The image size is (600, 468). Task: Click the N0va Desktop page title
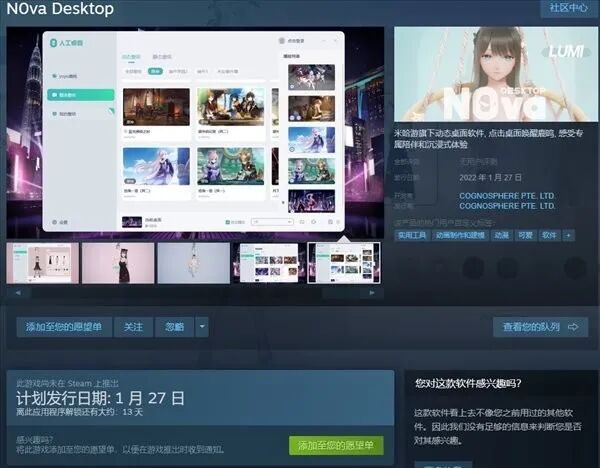point(60,8)
